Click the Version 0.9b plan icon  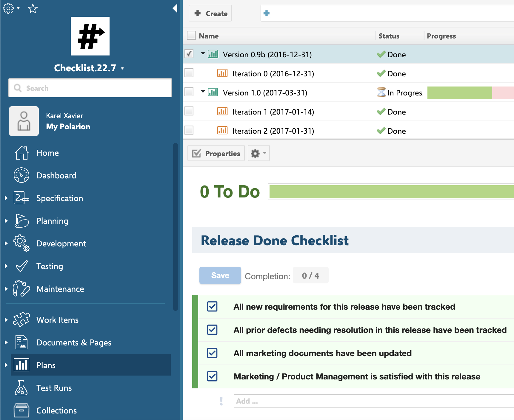click(x=213, y=54)
